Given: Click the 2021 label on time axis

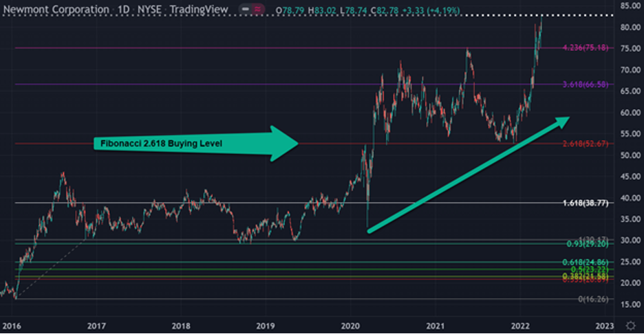Looking at the screenshot, I should 436,326.
